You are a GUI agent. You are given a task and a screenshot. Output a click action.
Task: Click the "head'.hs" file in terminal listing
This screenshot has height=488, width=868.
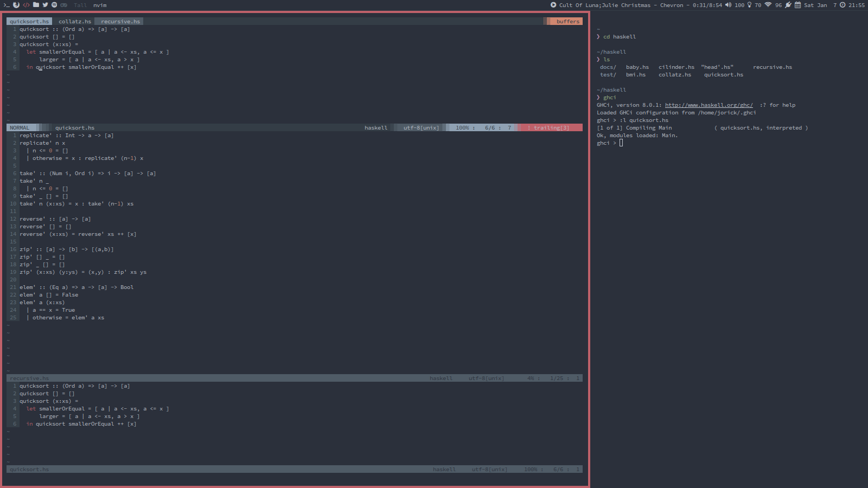click(717, 67)
